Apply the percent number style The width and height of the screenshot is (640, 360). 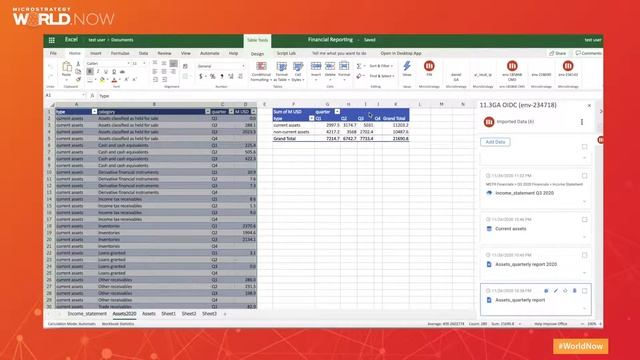[x=212, y=76]
